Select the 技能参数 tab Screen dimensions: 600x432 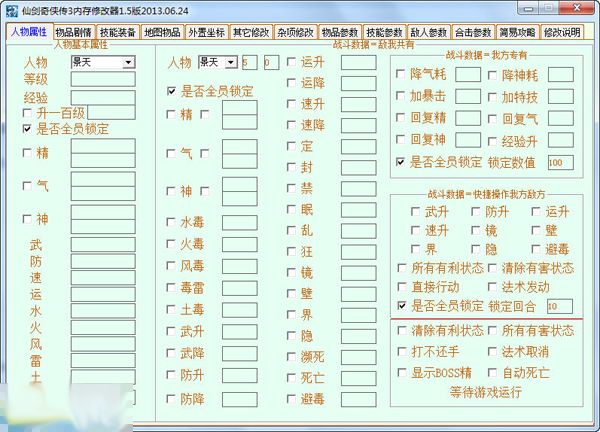(384, 33)
